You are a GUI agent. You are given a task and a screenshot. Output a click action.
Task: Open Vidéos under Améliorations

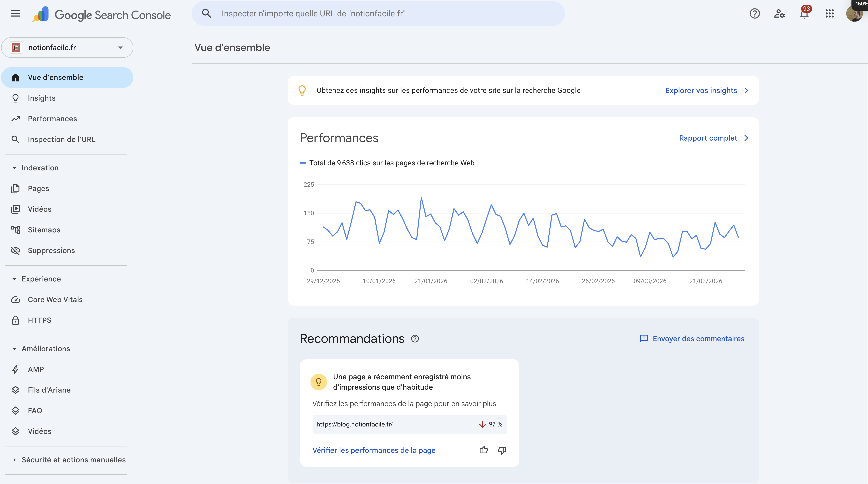coord(67,431)
